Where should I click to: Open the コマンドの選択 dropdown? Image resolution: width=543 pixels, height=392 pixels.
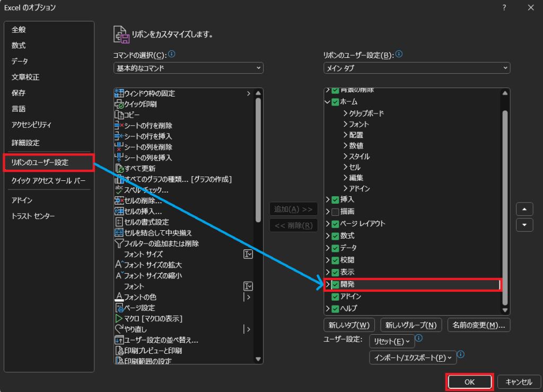188,68
